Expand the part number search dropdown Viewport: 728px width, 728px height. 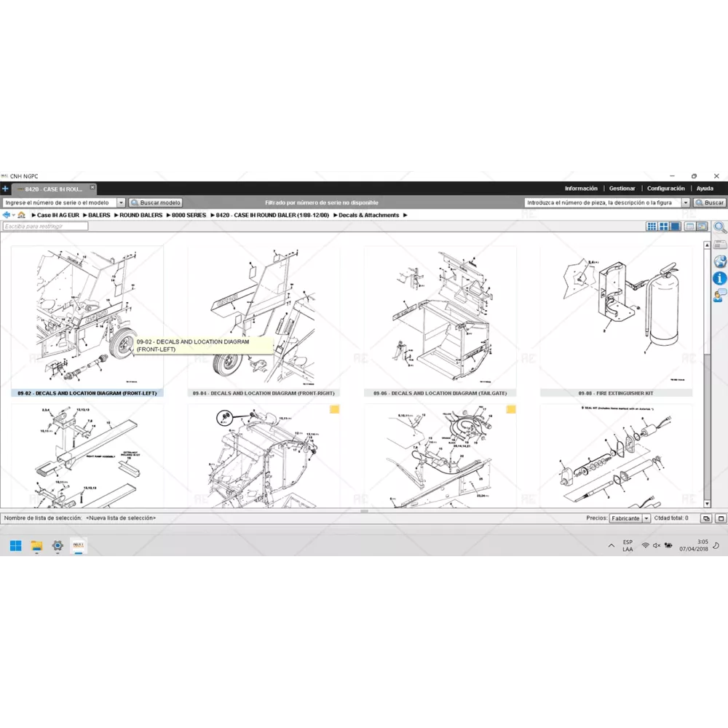tap(686, 203)
